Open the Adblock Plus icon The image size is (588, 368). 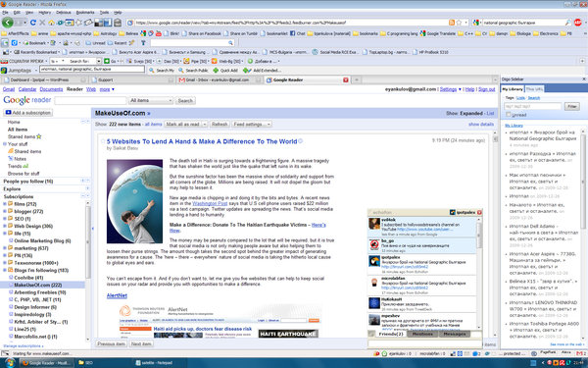pyautogui.click(x=578, y=23)
